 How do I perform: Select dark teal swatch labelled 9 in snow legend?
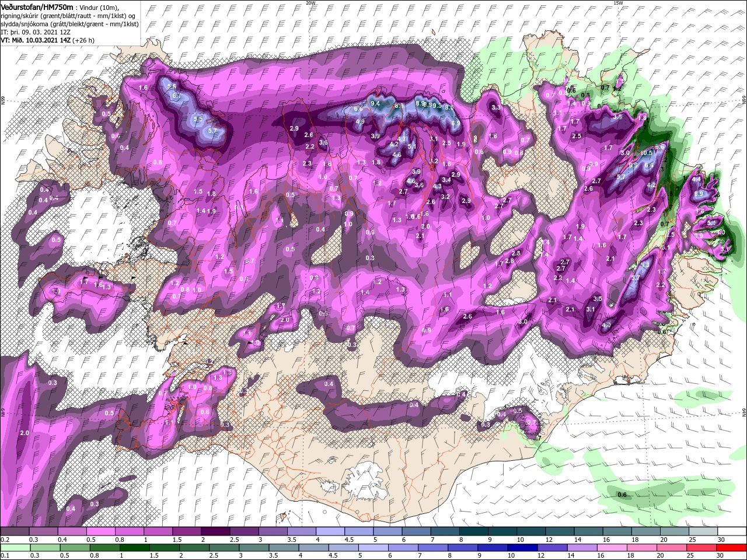coord(502,531)
